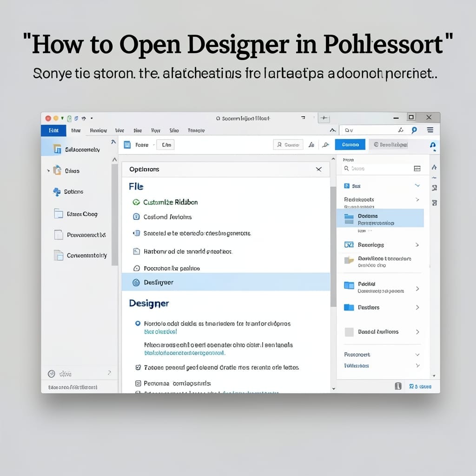The width and height of the screenshot is (476, 476).
Task: Open the Prooroort dropdown chevron
Action: pyautogui.click(x=417, y=355)
